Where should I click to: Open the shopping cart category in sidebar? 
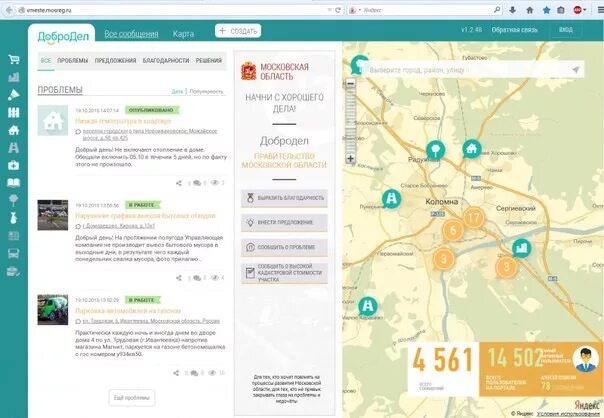pos(14,59)
